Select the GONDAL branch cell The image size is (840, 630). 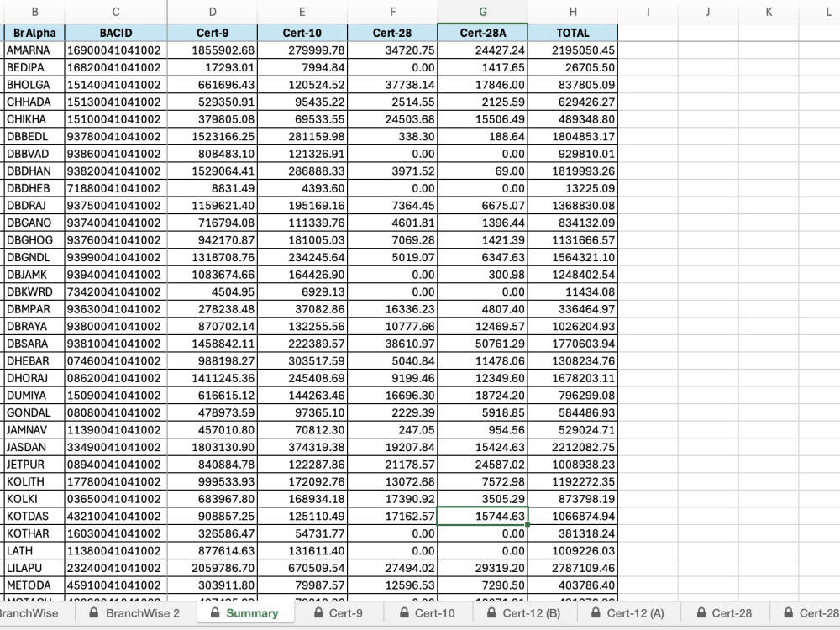[34, 412]
